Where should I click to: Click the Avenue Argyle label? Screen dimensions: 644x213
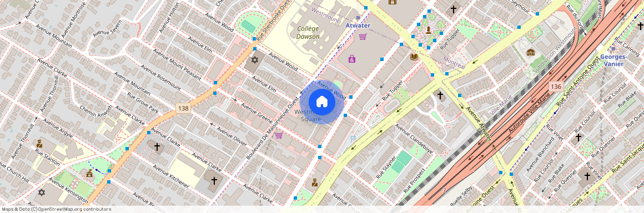pos(58,128)
